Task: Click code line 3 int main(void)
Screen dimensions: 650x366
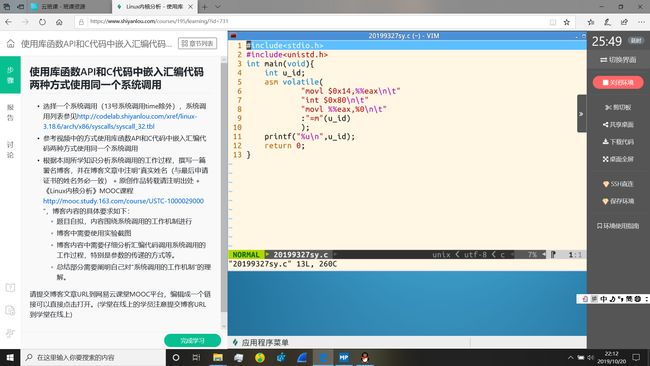Action: tap(280, 64)
